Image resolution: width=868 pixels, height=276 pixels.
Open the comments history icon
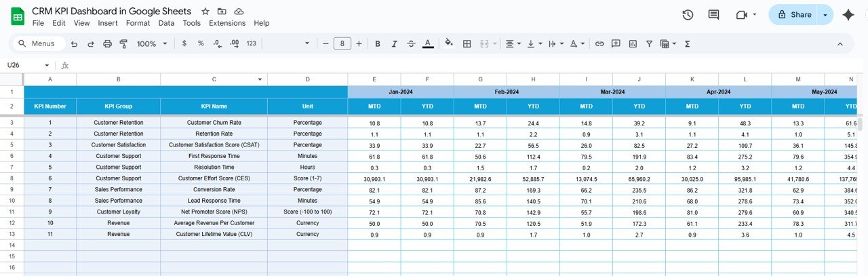tap(713, 14)
